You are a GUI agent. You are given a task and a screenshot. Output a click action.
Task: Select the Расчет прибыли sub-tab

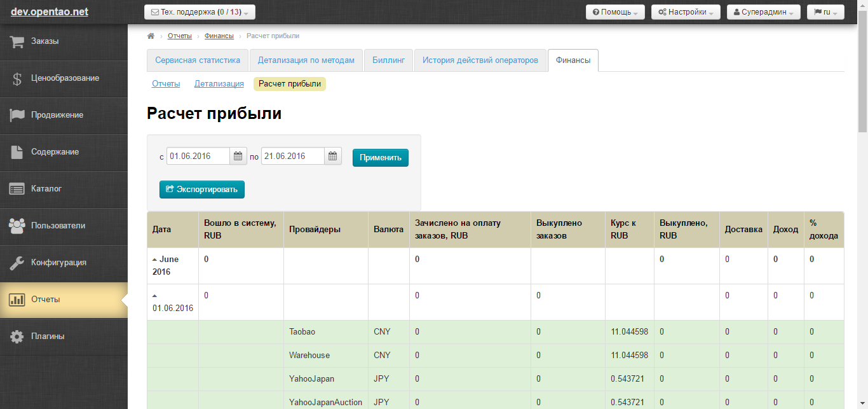coord(290,84)
